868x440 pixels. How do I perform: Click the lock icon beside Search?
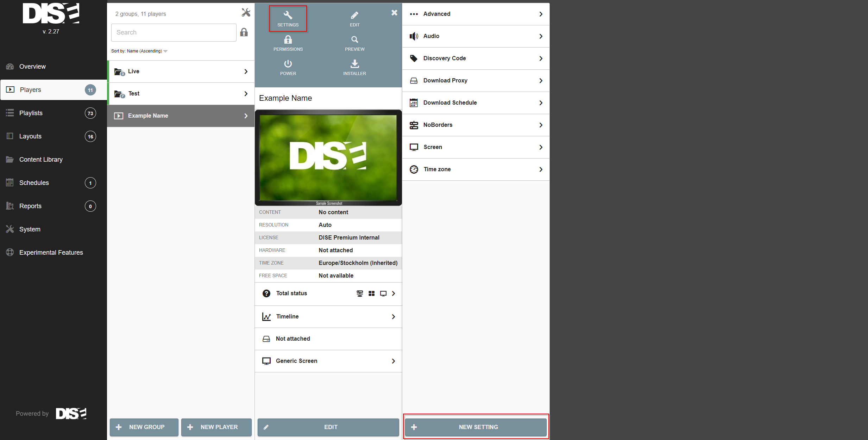(x=244, y=32)
